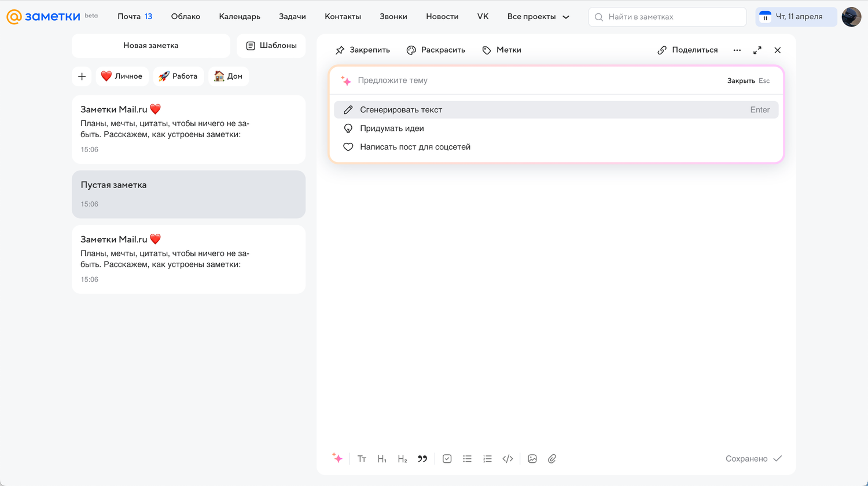Click the Новая заметка button
Viewport: 868px width, 486px height.
coord(150,46)
